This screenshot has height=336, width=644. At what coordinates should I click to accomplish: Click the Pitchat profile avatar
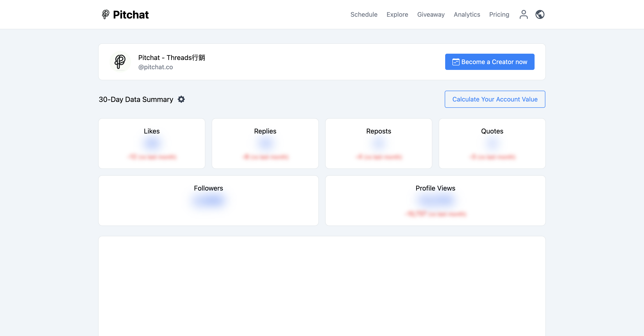tap(120, 62)
